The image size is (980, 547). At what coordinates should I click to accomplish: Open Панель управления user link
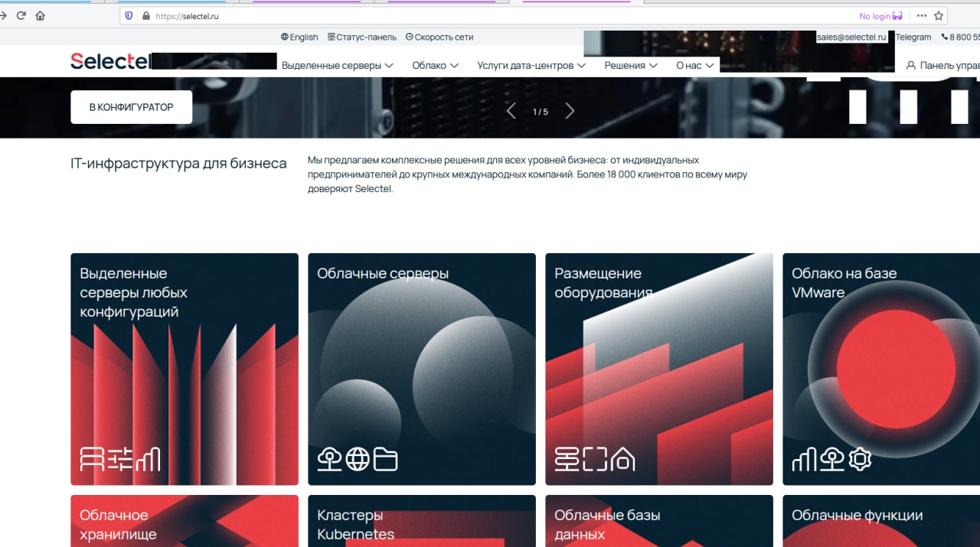(942, 66)
